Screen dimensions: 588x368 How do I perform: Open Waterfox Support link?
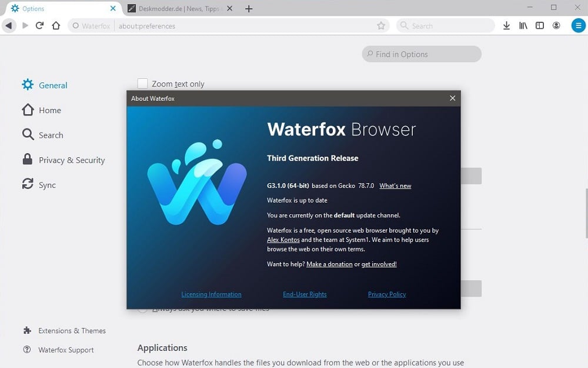coord(58,350)
